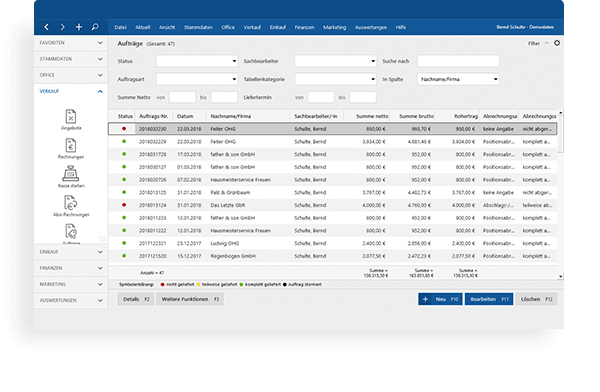Viewport: 600px width, 392px height.
Task: Launch Kasse starten from the sidebar
Action: [x=71, y=177]
